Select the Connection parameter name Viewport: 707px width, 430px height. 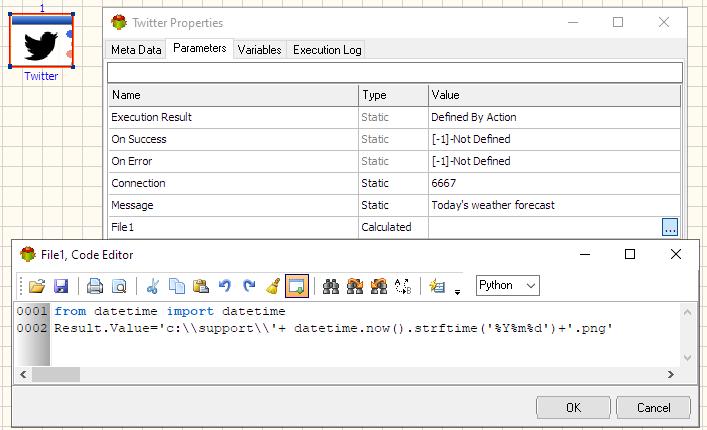(138, 183)
